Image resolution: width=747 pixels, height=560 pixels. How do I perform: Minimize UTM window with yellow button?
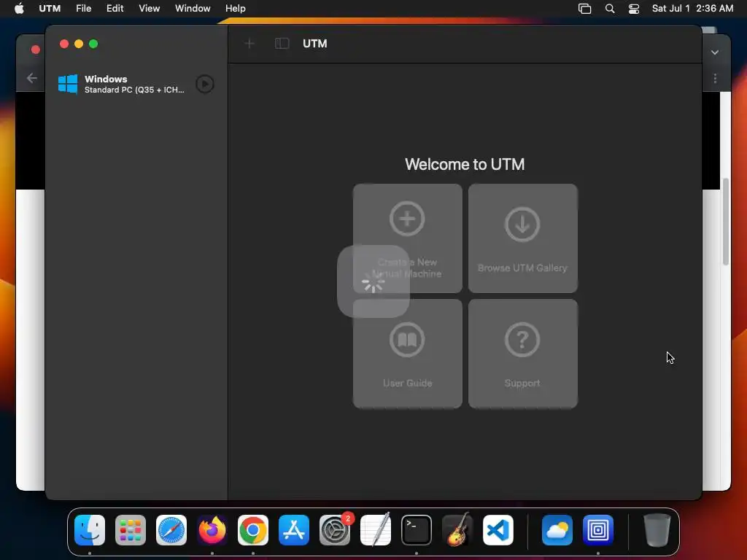click(x=79, y=44)
